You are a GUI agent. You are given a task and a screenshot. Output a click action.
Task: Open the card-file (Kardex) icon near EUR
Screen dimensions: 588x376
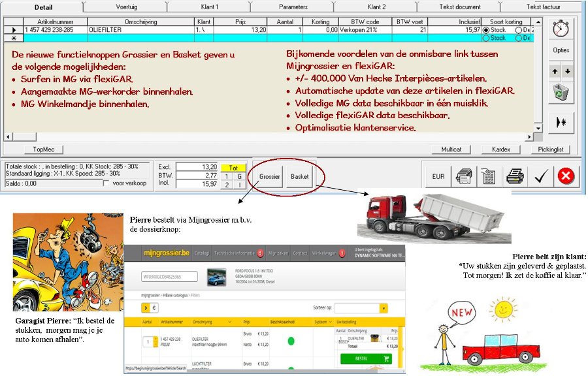point(463,176)
